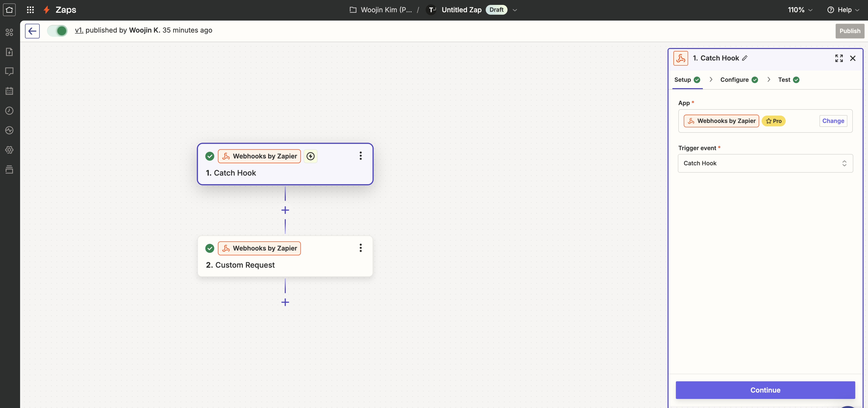Expand the step panel to full screen
The image size is (868, 408).
pos(839,58)
